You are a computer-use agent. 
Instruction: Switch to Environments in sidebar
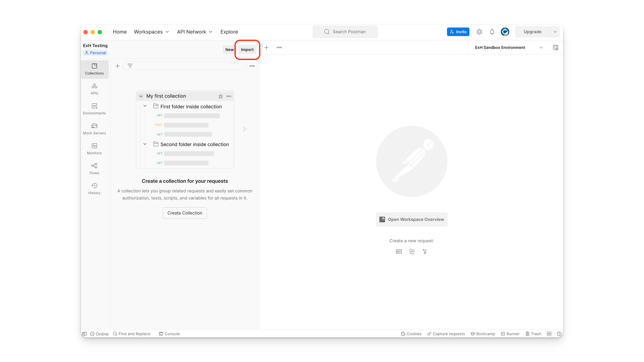click(x=94, y=109)
